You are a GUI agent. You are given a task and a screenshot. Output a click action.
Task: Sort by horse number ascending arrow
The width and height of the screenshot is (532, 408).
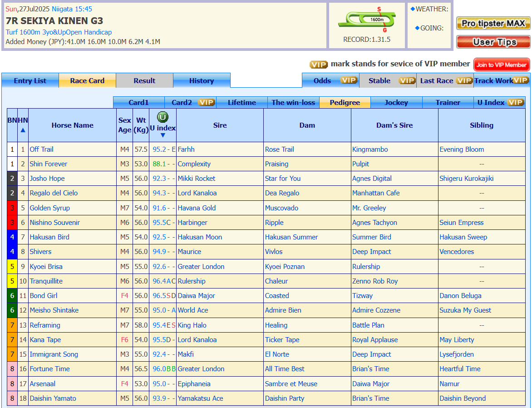click(x=23, y=130)
